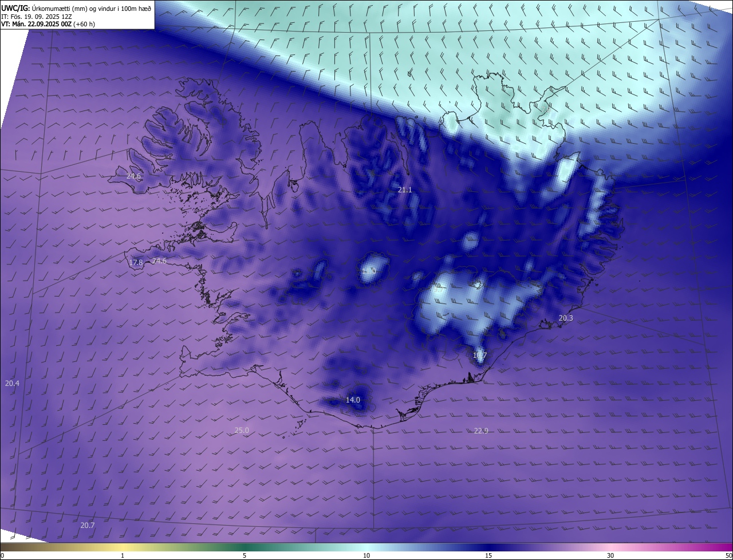Click the initial time line 'IT: Fös. 19. 09. 2025 12Z'
This screenshot has width=733, height=560.
point(36,16)
